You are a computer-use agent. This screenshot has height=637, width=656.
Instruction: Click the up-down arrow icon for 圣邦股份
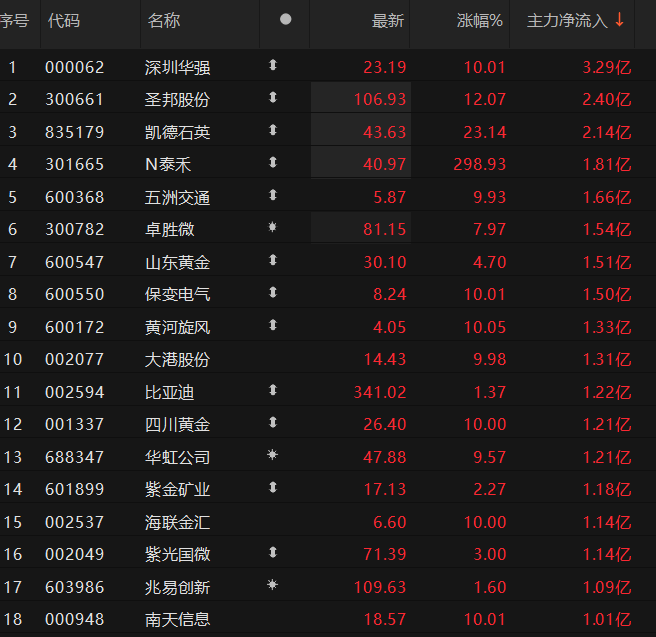click(x=273, y=97)
